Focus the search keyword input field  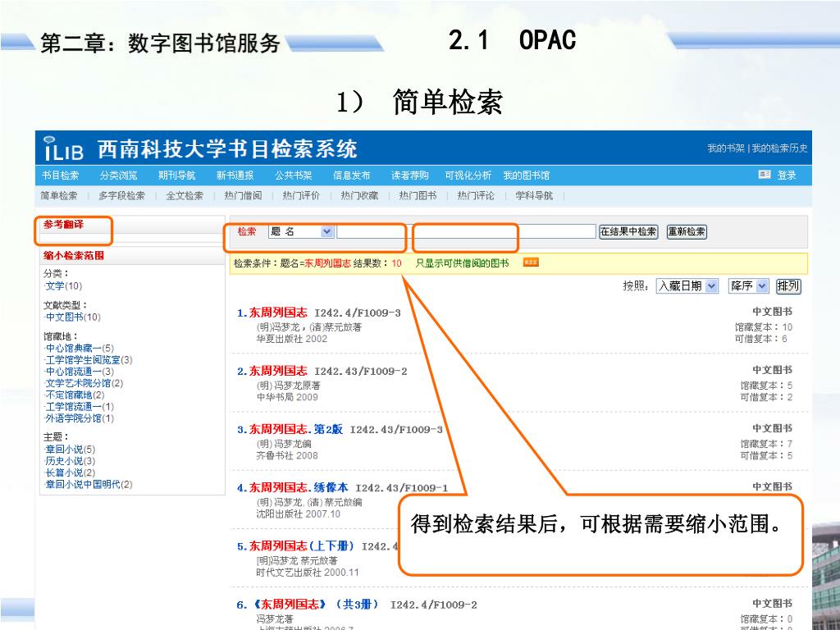click(x=466, y=231)
